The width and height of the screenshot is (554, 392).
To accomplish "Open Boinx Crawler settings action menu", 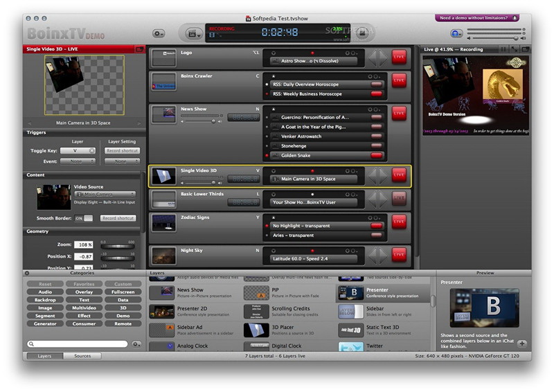I will [x=376, y=77].
